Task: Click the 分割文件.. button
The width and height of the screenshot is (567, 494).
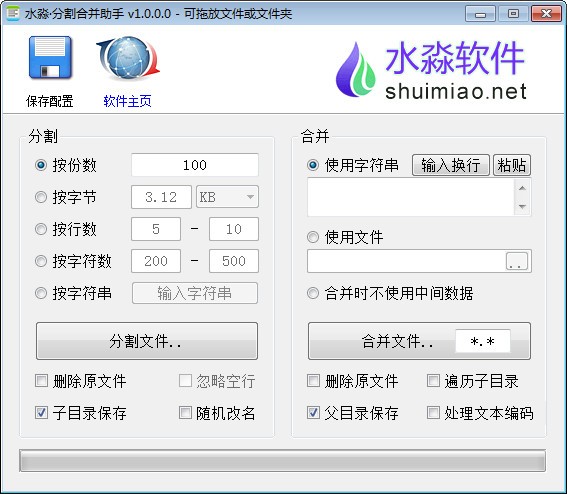Action: pos(147,341)
